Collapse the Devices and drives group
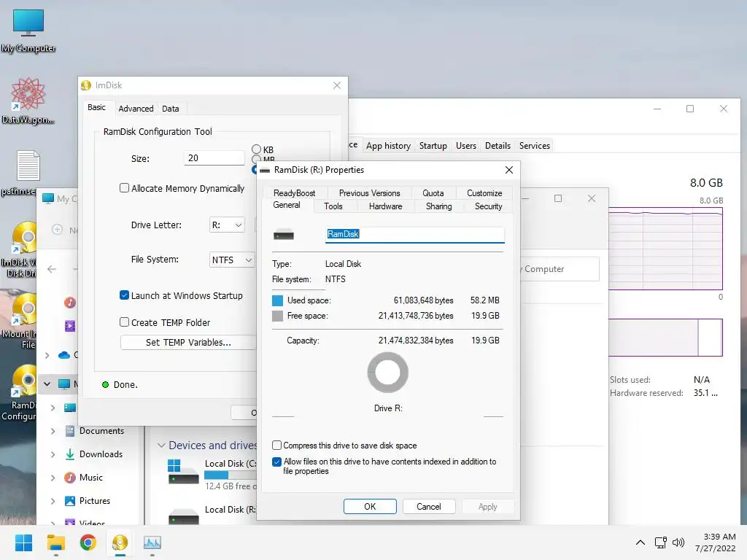The width and height of the screenshot is (747, 560). tap(161, 446)
